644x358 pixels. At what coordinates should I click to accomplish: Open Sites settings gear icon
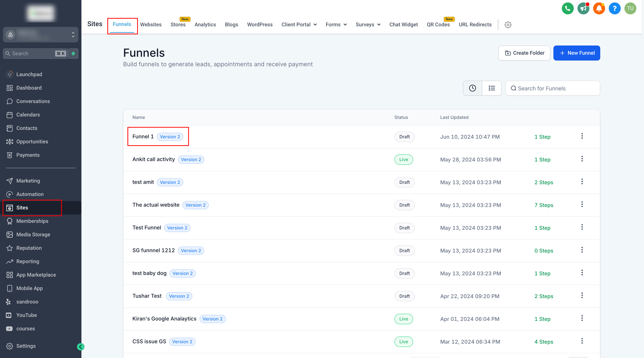508,24
